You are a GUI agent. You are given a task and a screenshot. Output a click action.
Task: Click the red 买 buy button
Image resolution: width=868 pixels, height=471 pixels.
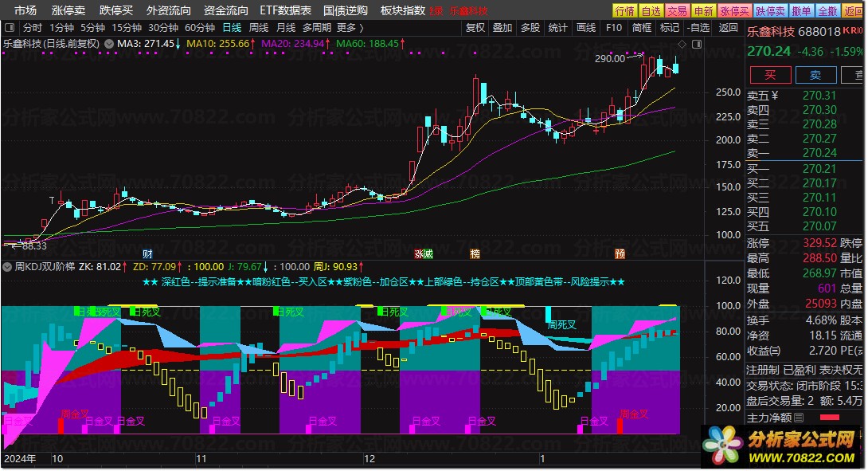tap(770, 75)
